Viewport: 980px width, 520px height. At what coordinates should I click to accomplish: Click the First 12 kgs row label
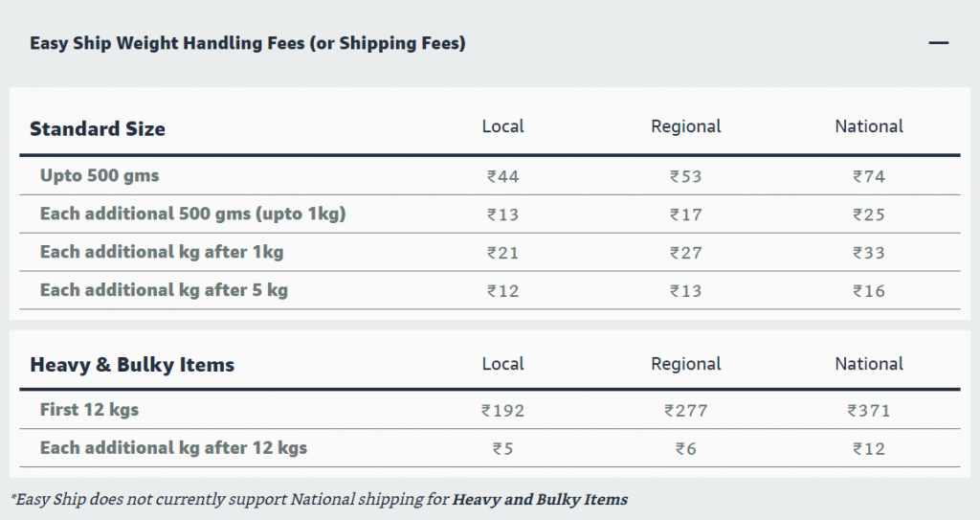tap(89, 410)
